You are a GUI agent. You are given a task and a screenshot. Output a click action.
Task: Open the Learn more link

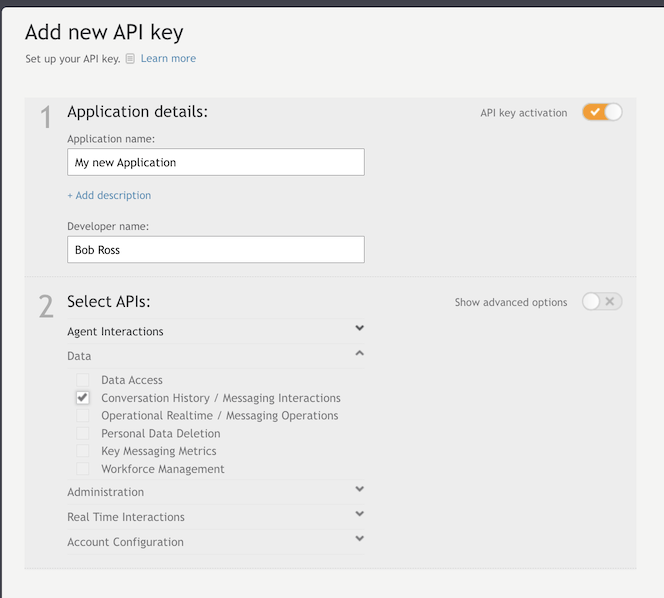coord(168,58)
